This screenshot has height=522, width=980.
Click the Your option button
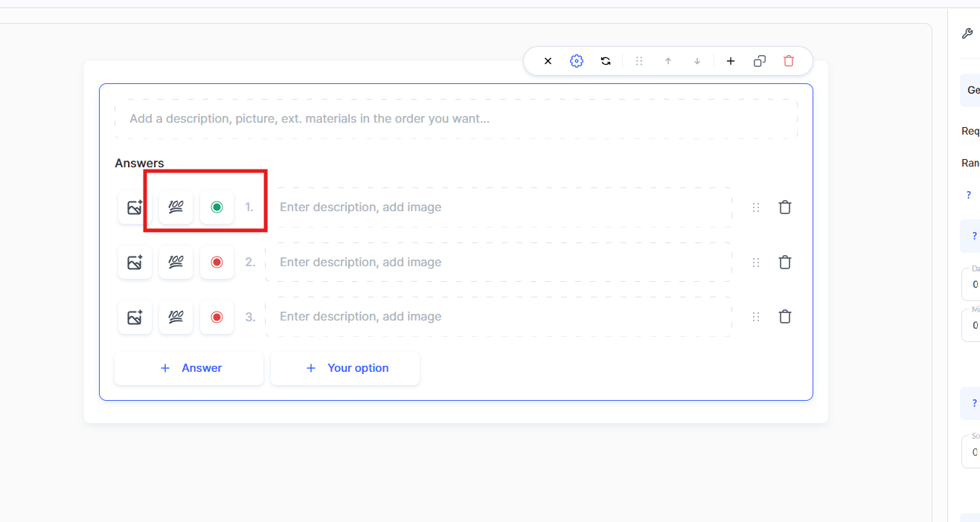345,368
